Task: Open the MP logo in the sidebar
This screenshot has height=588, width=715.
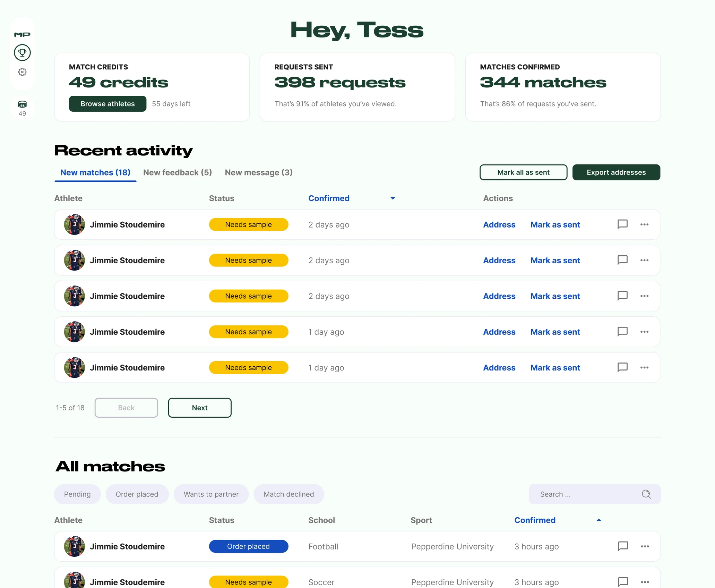Action: (x=22, y=34)
